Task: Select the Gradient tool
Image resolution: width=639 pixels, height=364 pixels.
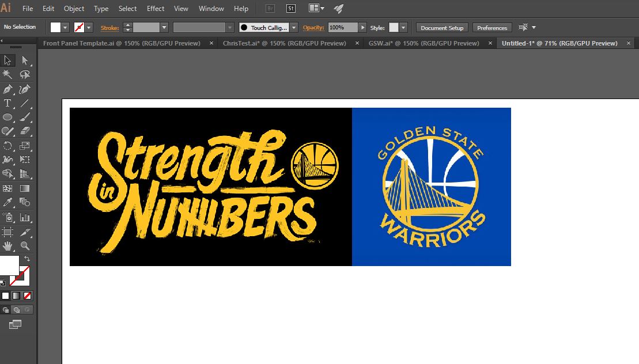Action: tap(25, 188)
